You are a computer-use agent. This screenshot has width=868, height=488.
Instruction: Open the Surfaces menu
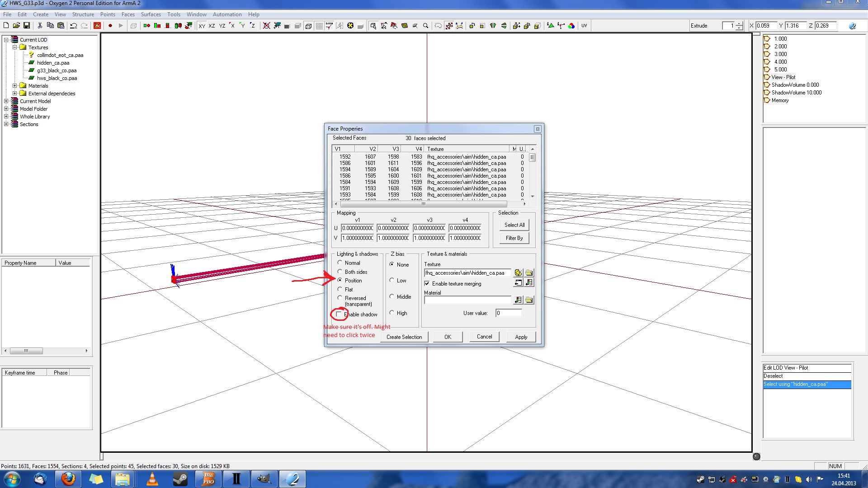pyautogui.click(x=151, y=14)
